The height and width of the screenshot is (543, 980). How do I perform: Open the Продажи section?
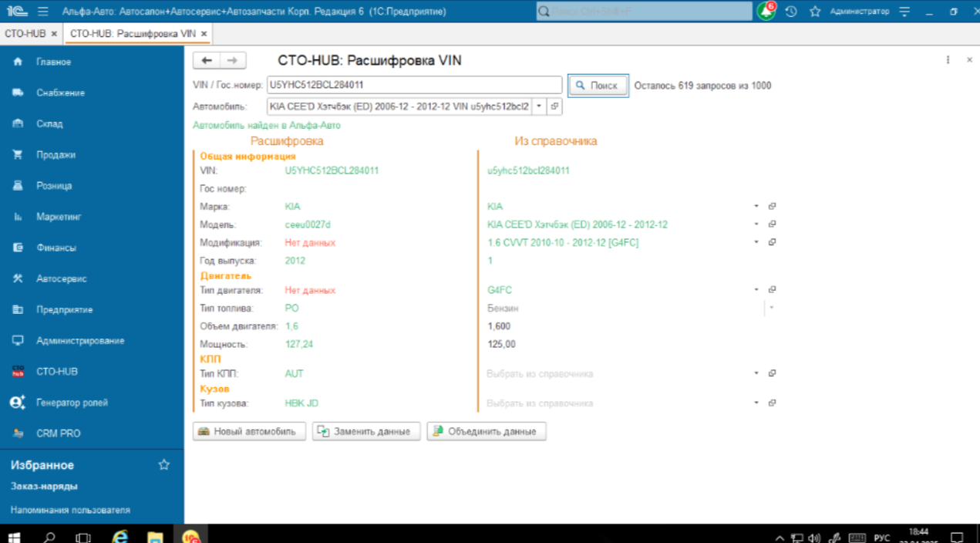56,154
